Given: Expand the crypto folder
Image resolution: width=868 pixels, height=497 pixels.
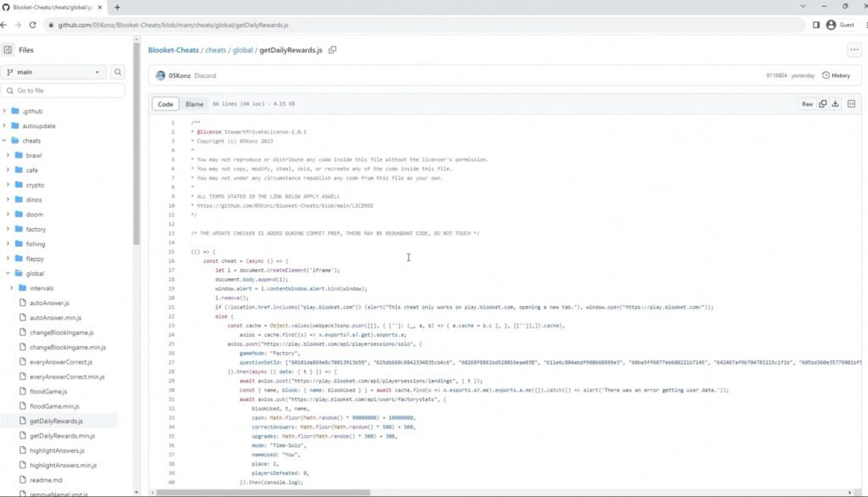Looking at the screenshot, I should point(8,185).
